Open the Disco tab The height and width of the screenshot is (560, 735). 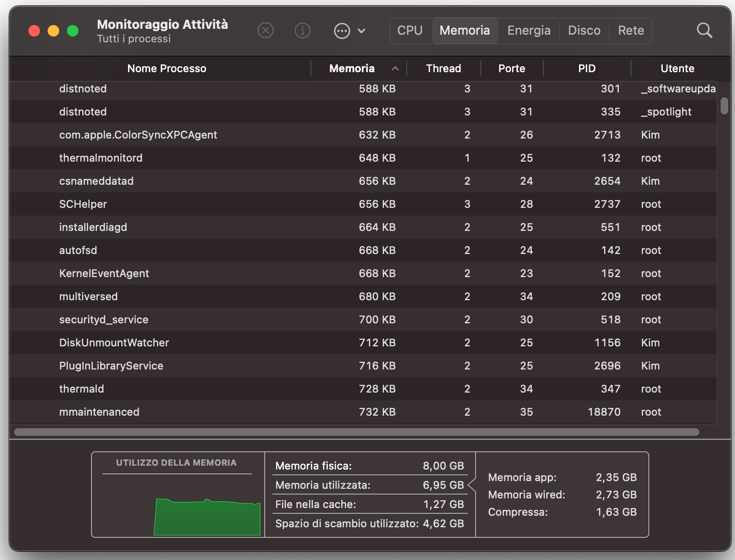[x=584, y=31]
